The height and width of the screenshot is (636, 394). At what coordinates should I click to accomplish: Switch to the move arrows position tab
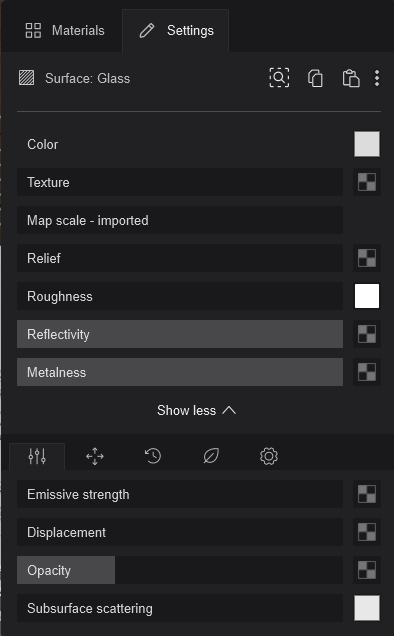pos(95,456)
